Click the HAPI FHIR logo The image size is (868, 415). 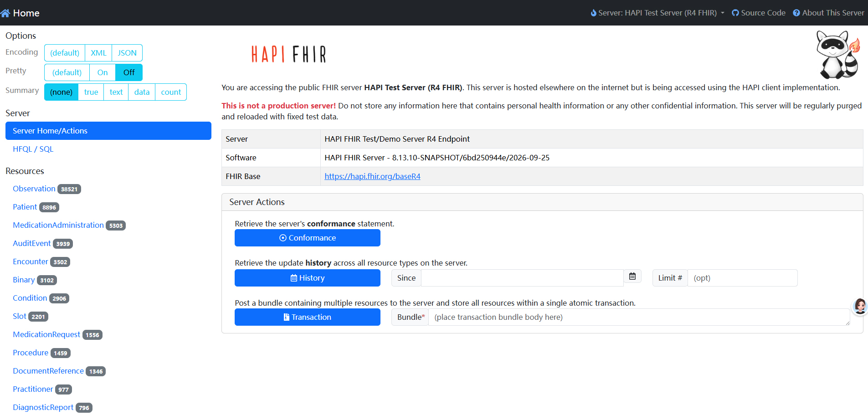tap(289, 54)
